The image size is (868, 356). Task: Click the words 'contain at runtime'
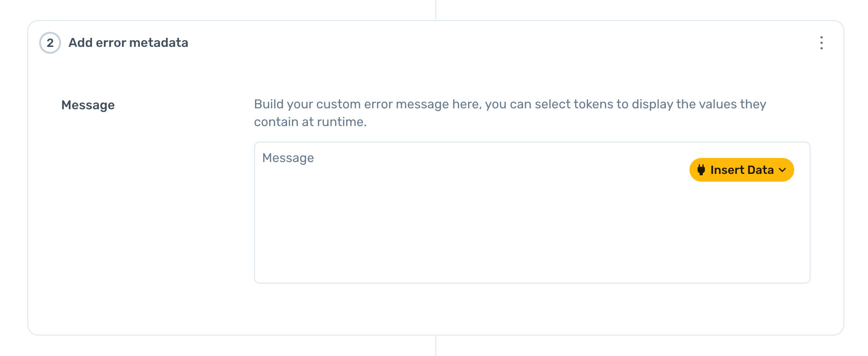point(310,122)
